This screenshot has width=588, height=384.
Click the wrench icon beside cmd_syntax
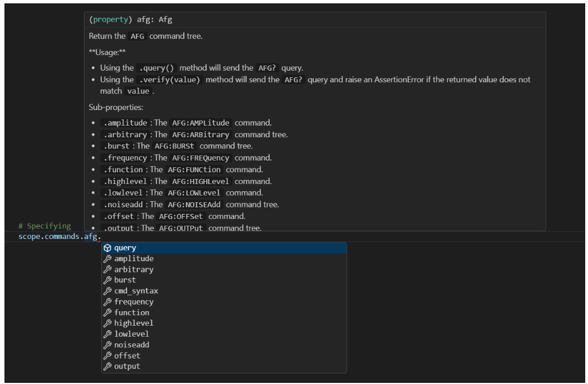point(108,291)
